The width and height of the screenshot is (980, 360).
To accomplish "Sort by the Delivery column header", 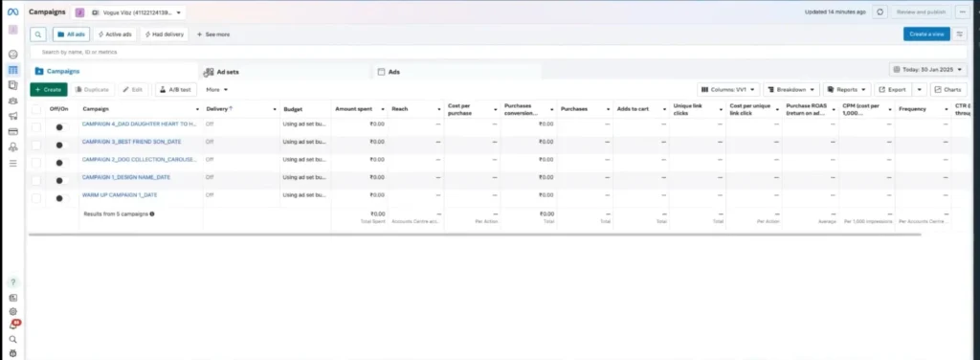I will pyautogui.click(x=218, y=109).
